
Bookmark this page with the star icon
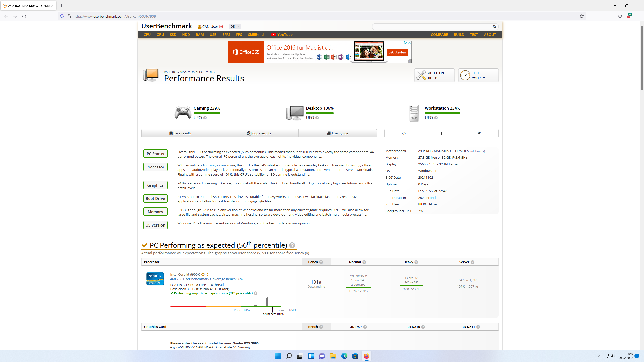click(x=582, y=16)
